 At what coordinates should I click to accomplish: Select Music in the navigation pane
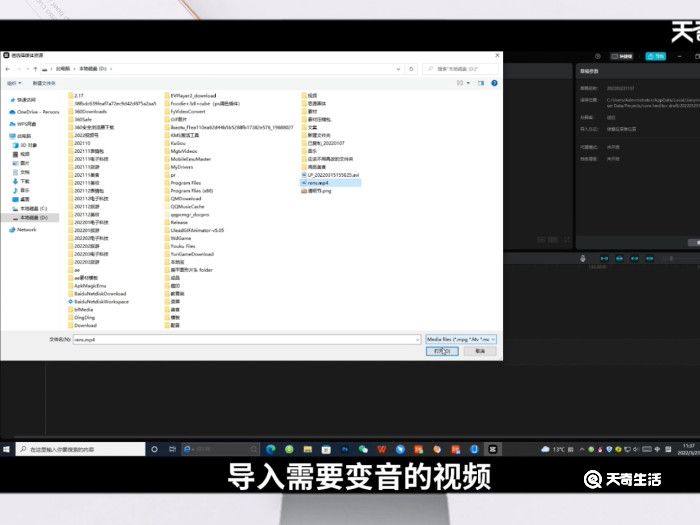(21, 190)
